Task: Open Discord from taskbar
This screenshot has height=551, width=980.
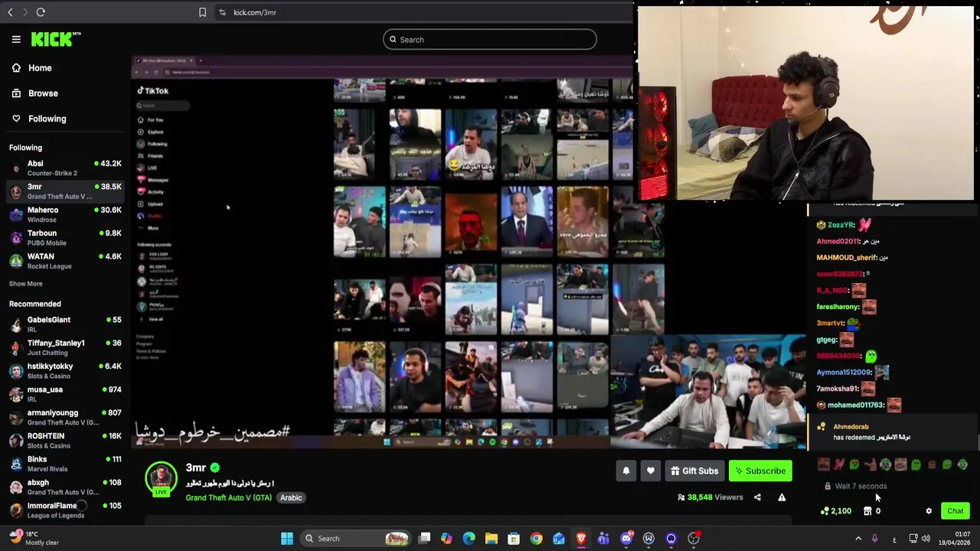Action: click(x=626, y=539)
